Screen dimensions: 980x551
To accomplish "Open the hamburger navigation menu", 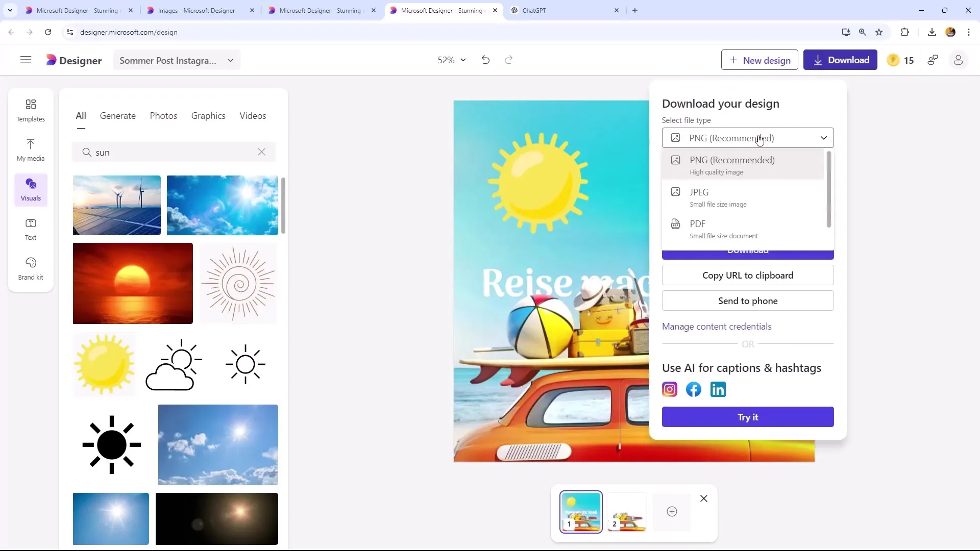I will (x=26, y=60).
